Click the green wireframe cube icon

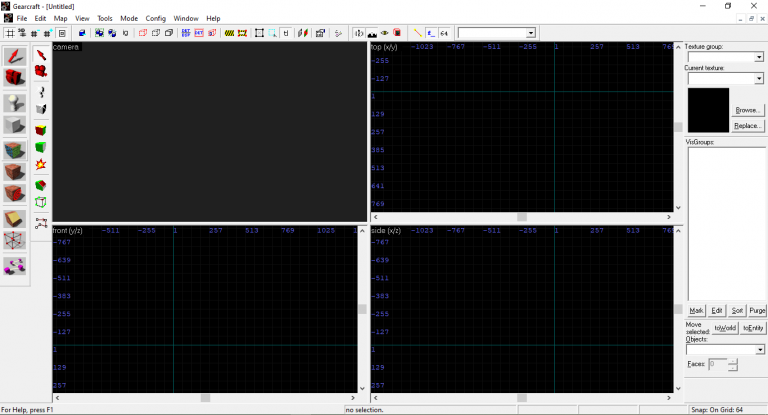coord(41,202)
